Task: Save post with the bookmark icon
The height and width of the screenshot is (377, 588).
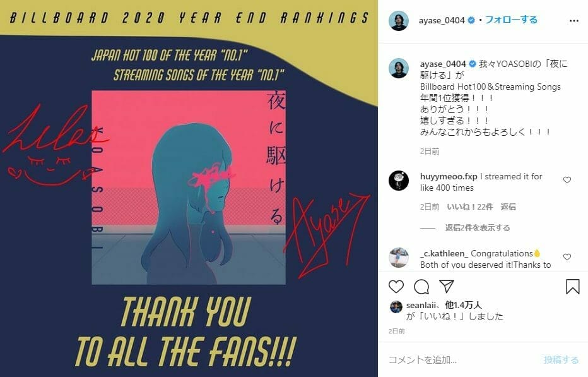Action: 573,287
